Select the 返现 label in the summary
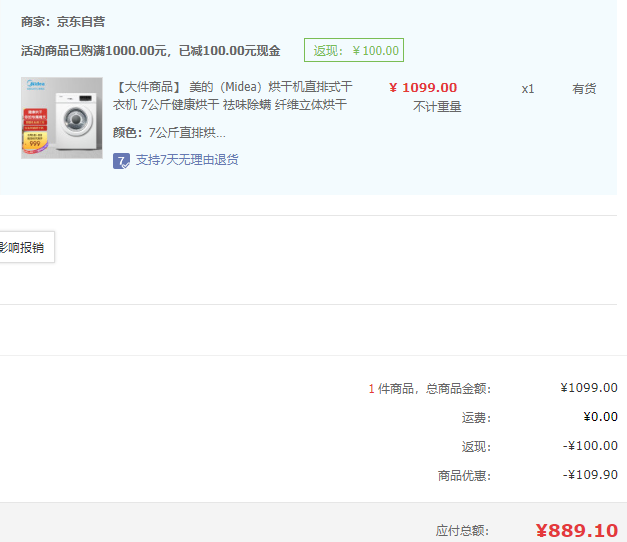Screen dimensions: 627x542 (476, 446)
